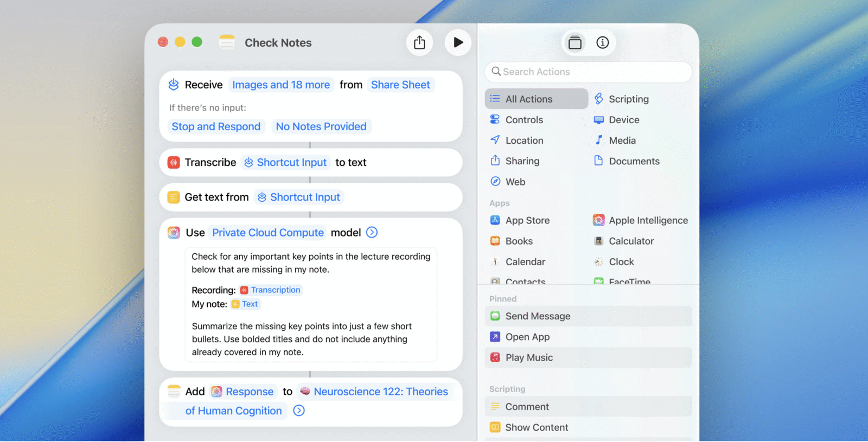Open the Action Library panel icon
Viewport: 868px width, 442px height.
[575, 43]
